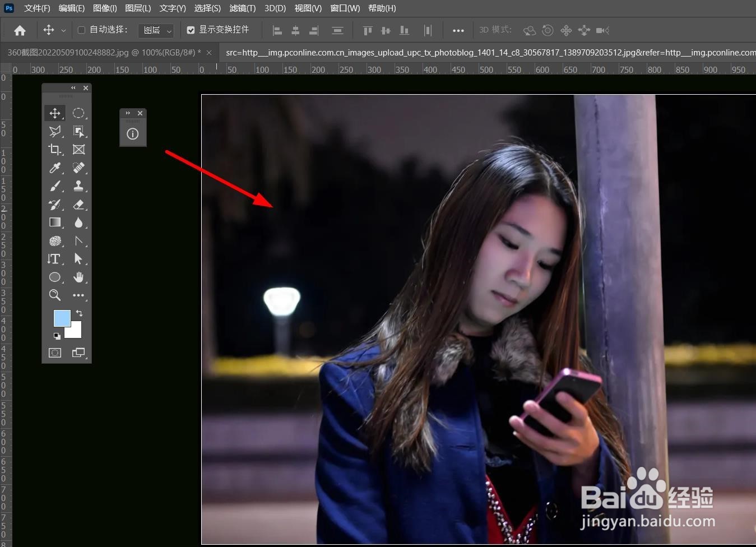This screenshot has width=756, height=547.
Task: Click the 3D slide camera icon
Action: tap(584, 30)
